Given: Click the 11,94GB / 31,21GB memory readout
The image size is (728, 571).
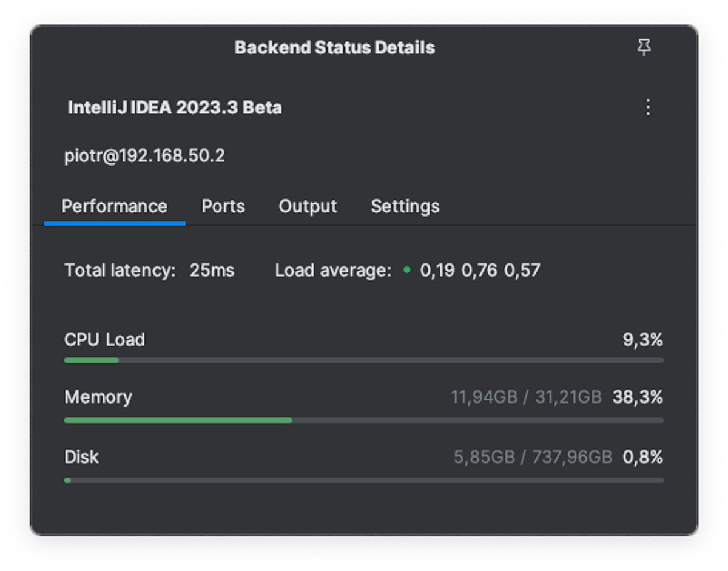Looking at the screenshot, I should point(526,397).
